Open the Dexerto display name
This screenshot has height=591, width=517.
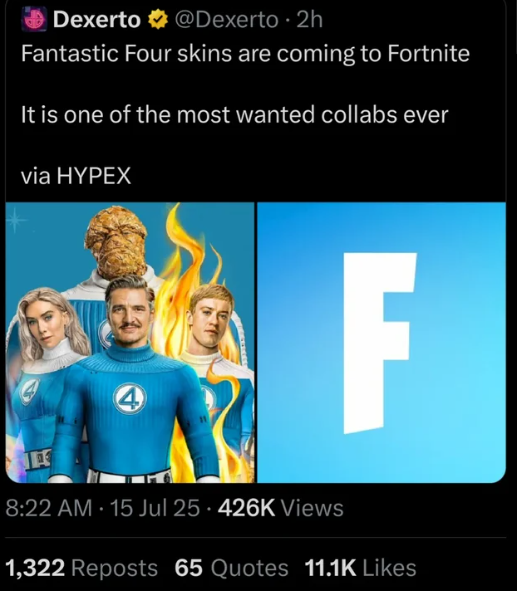97,20
